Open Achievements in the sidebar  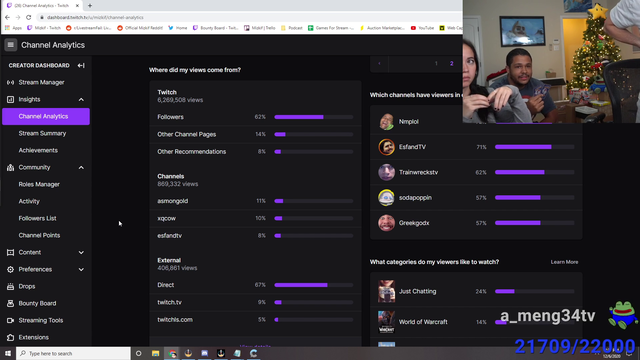[38, 150]
